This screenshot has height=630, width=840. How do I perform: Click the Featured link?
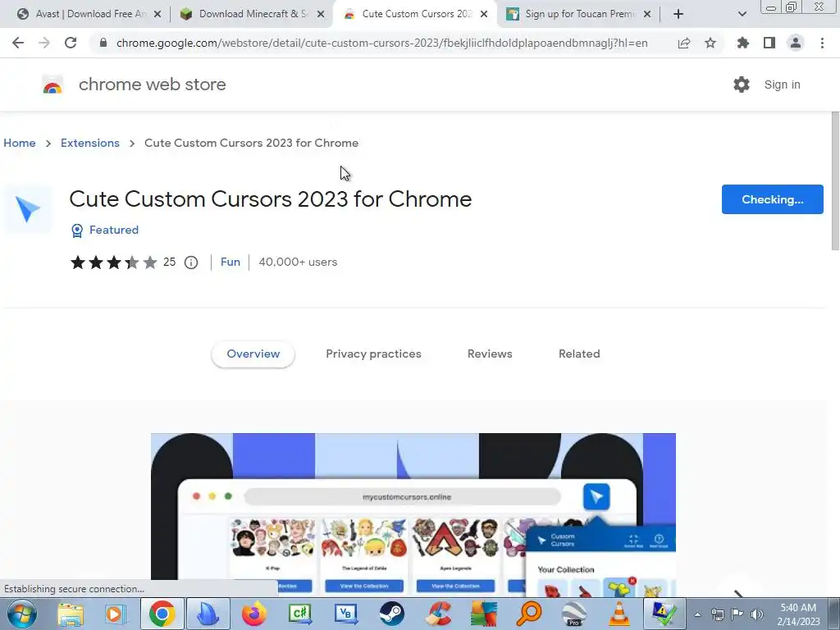pos(114,230)
